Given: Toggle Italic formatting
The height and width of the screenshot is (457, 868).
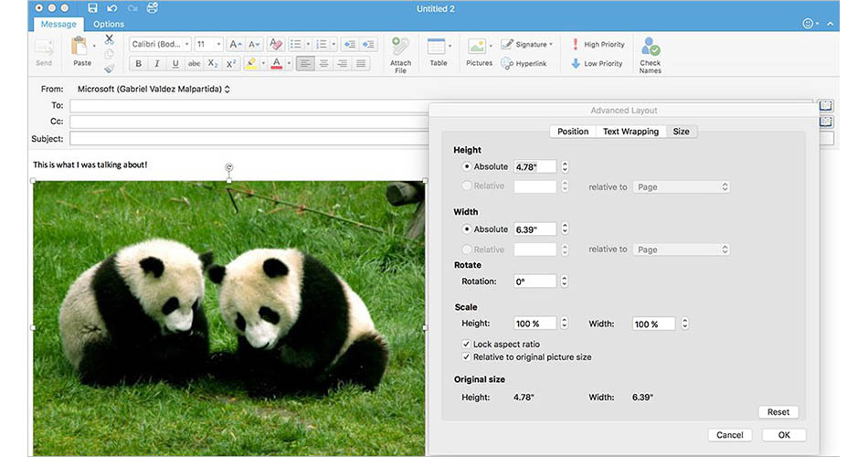Looking at the screenshot, I should pos(156,64).
